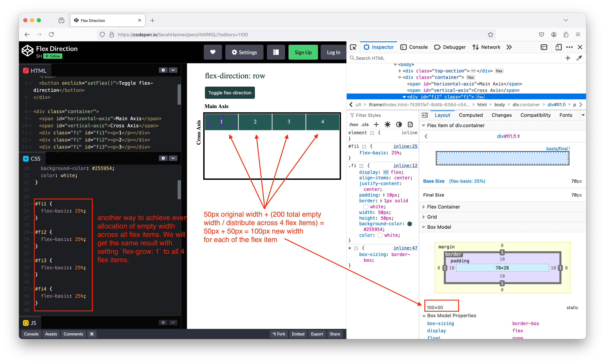Image resolution: width=605 pixels, height=364 pixels.
Task: Collapse Box Model Properties section
Action: [x=424, y=316]
